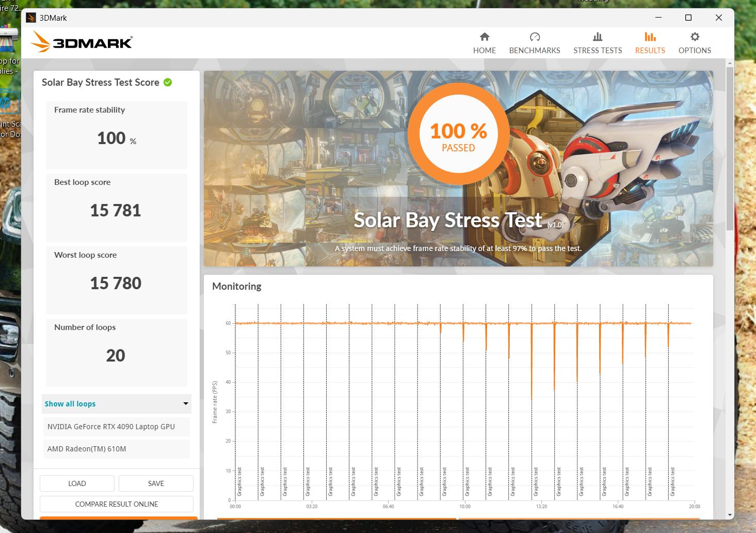Screen dimensions: 756x533
Task: Click COMPARE RESULT ONLINE button
Action: pyautogui.click(x=117, y=504)
